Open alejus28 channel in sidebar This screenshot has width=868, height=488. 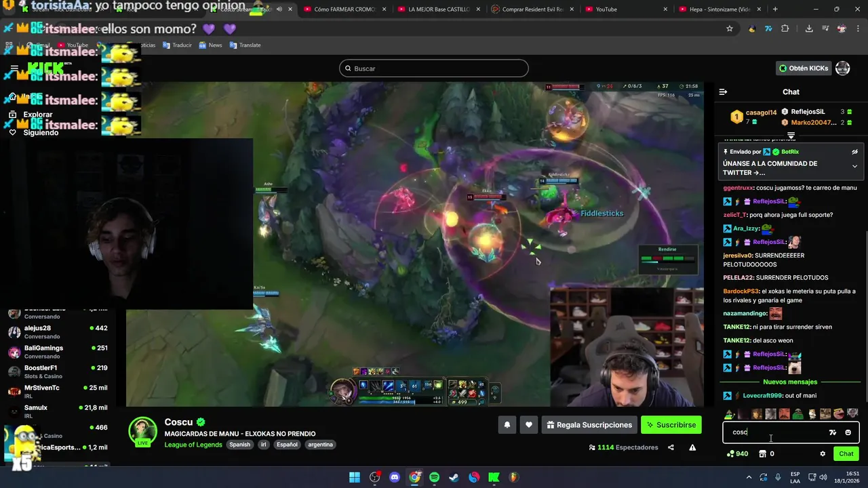click(x=58, y=332)
